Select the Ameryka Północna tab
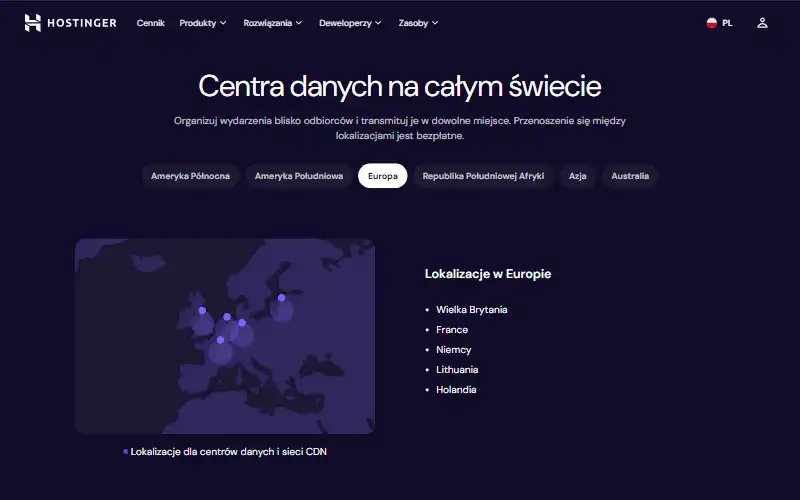The height and width of the screenshot is (500, 800). [190, 176]
